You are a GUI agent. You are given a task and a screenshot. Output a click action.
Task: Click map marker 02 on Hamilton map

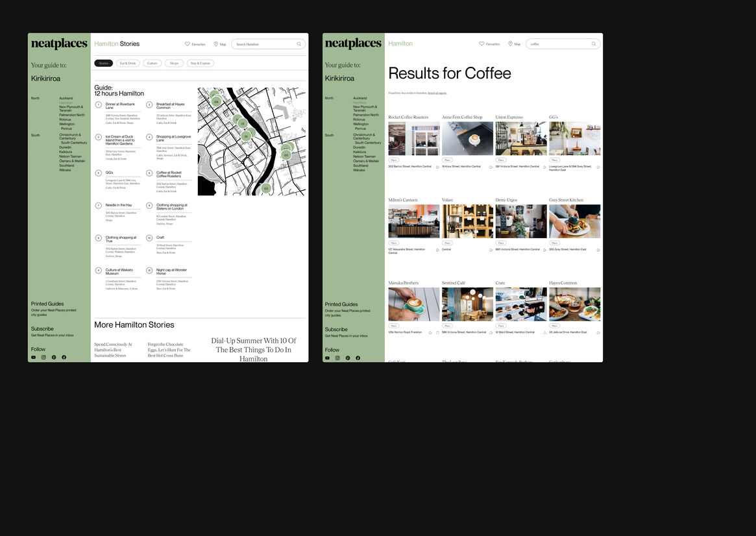(x=265, y=188)
